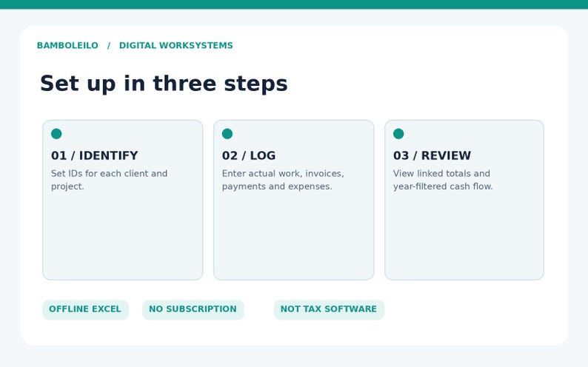
Task: Select the '01 / IDENTIFY' card title
Action: (x=95, y=155)
